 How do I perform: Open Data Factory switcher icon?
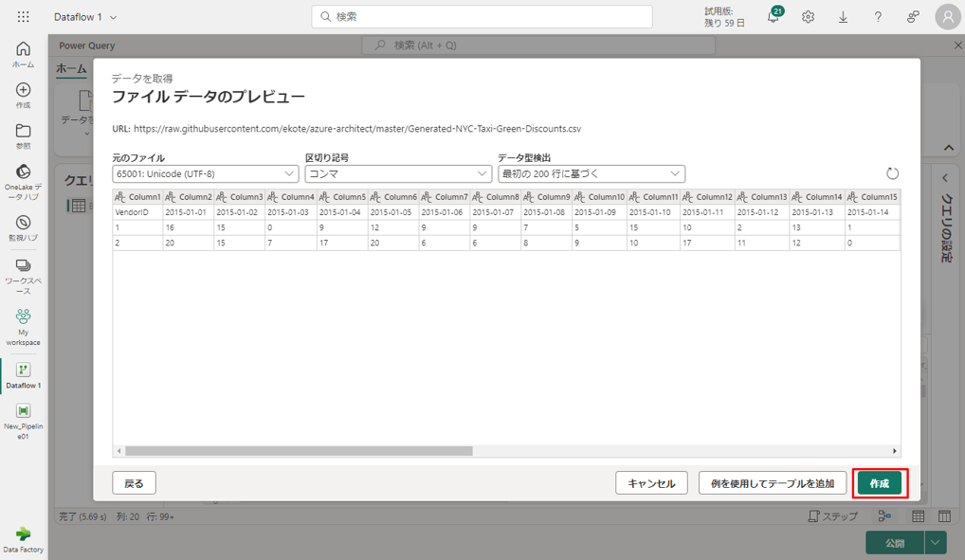pos(23,538)
